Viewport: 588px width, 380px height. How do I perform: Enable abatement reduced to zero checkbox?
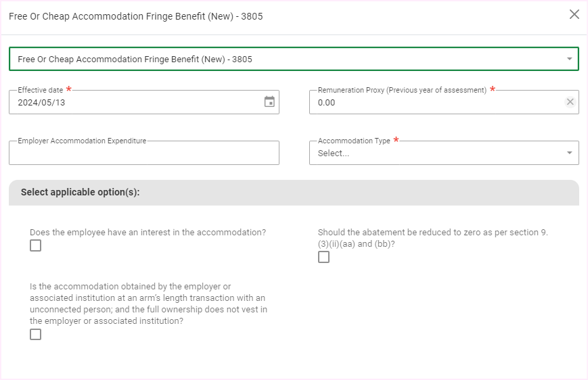324,257
